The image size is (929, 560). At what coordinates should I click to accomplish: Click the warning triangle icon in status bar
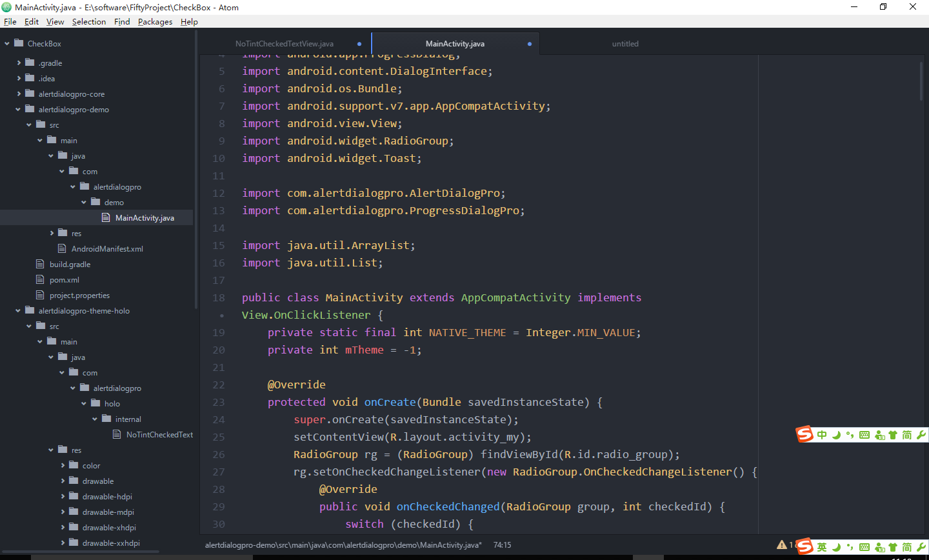782,545
